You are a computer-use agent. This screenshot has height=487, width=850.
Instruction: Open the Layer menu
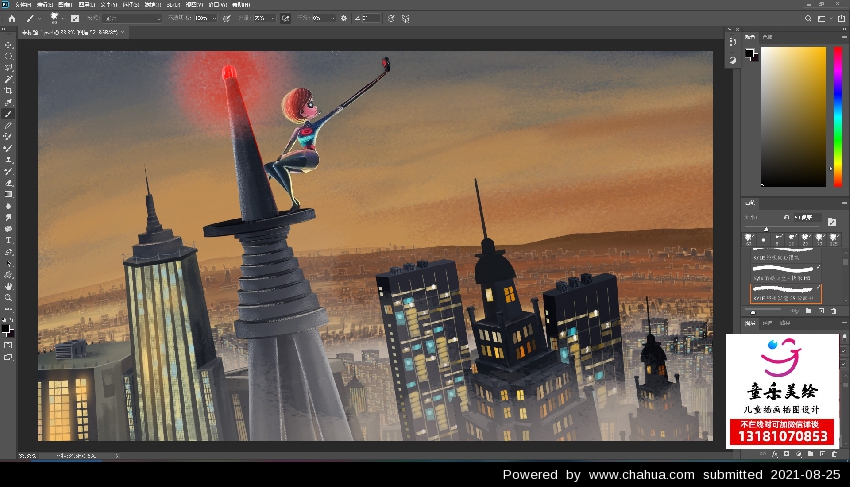pyautogui.click(x=87, y=4)
